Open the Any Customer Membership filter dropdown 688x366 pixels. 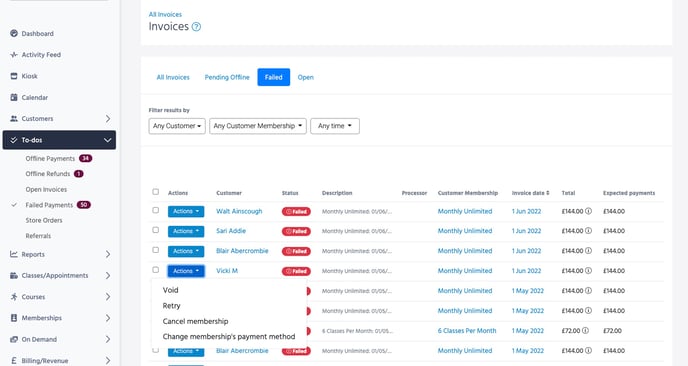click(258, 126)
